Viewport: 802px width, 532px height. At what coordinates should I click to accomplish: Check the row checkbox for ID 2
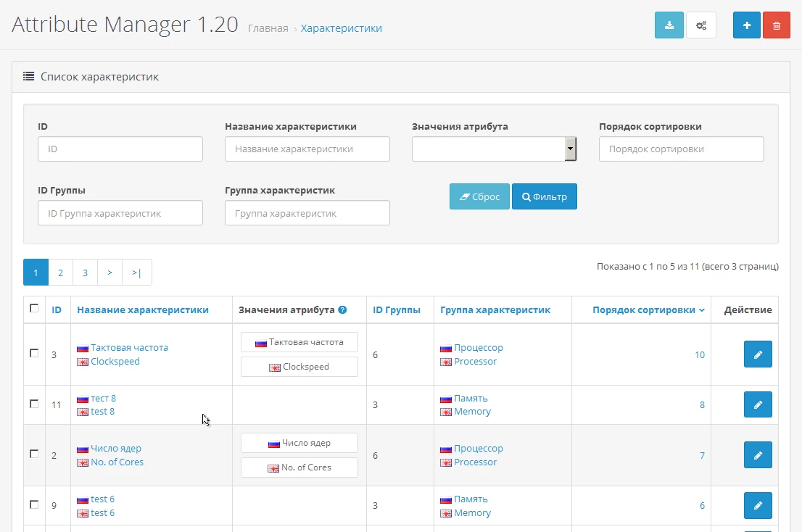coord(34,454)
